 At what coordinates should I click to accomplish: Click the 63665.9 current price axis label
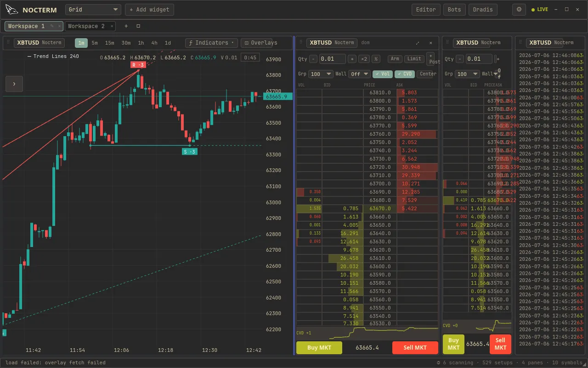pos(277,97)
